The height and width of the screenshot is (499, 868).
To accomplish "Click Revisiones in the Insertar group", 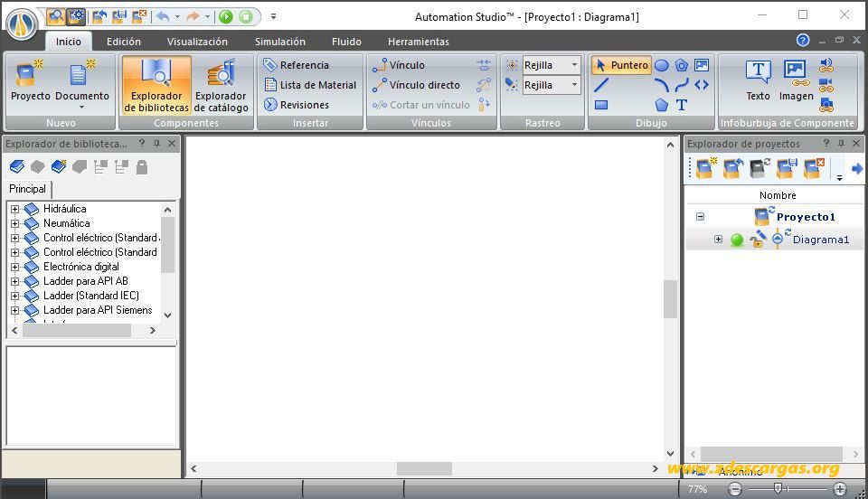I will point(297,105).
